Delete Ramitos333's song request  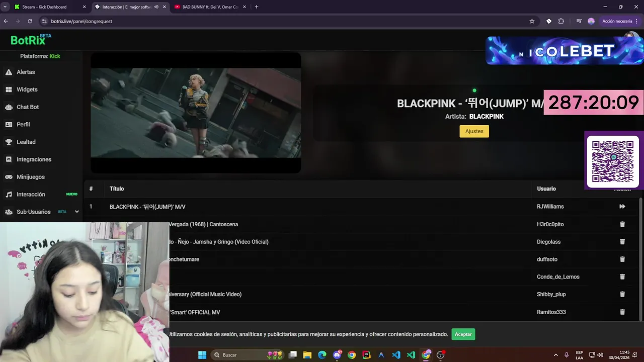622,312
